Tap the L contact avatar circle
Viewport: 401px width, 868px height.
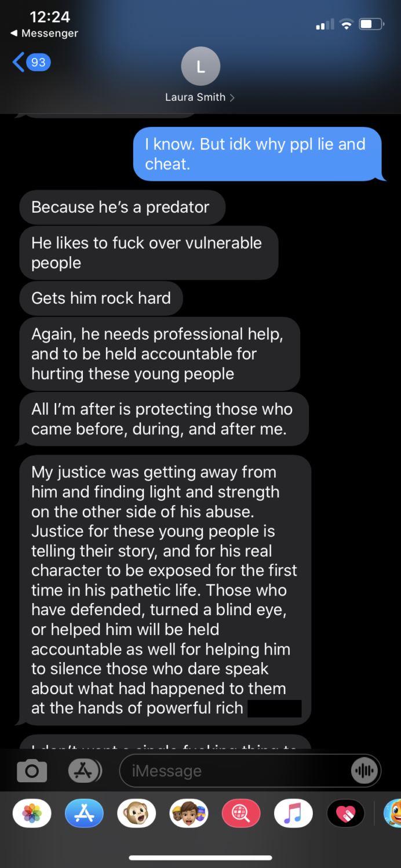point(200,66)
